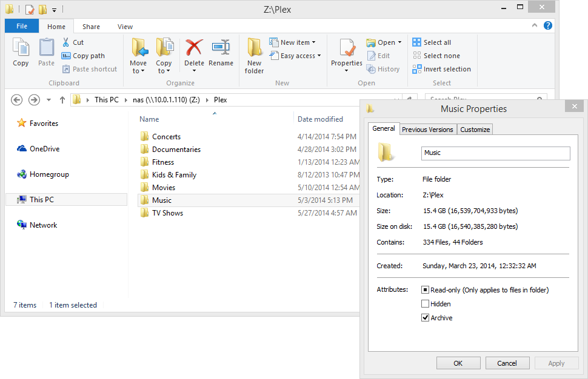Uncheck the Archive attribute checkbox
This screenshot has width=588, height=379.
[426, 318]
